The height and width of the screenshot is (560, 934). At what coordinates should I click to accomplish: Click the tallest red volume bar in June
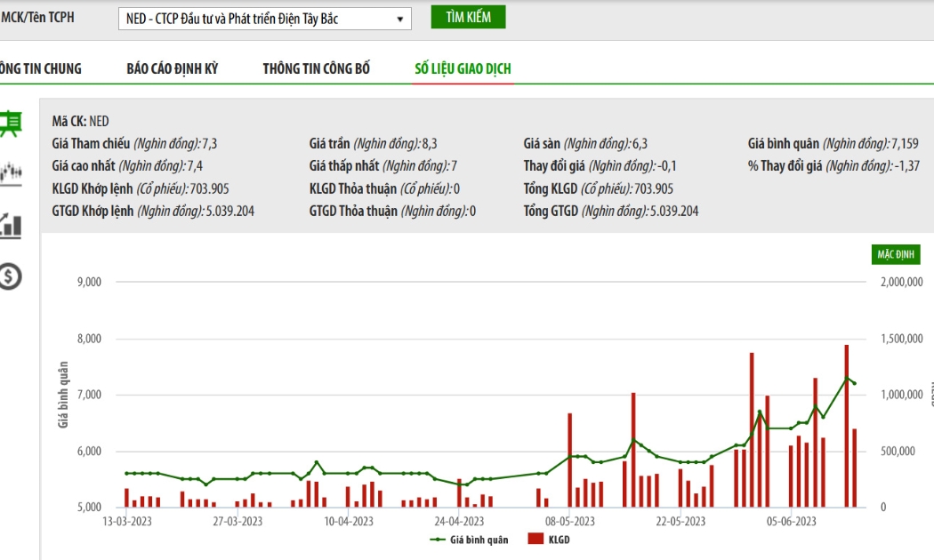click(x=847, y=426)
